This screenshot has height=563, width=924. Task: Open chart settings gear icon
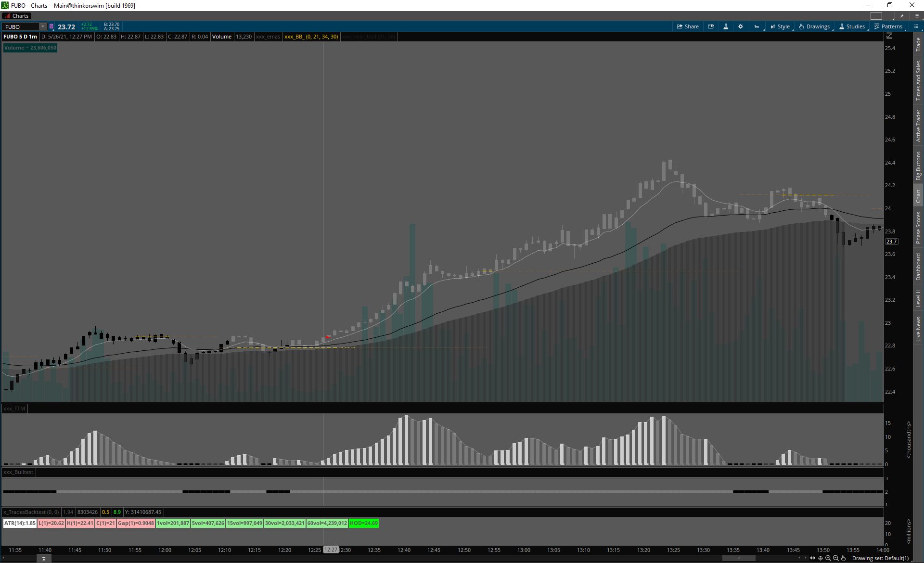tap(741, 26)
